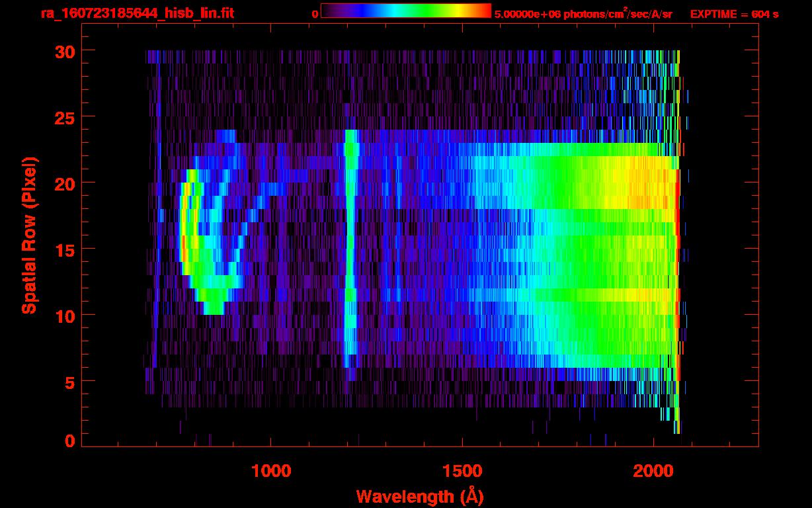The width and height of the screenshot is (812, 508).
Task: Click the 2000 wavelength tick label
Action: [653, 471]
